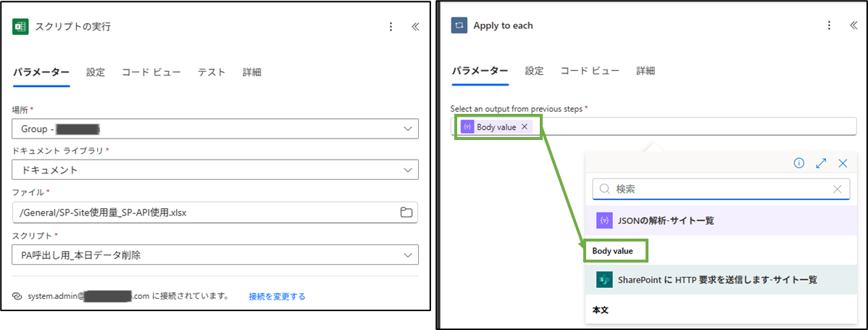This screenshot has width=868, height=330.
Task: Click the Select an output from previous steps field
Action: coord(654,127)
